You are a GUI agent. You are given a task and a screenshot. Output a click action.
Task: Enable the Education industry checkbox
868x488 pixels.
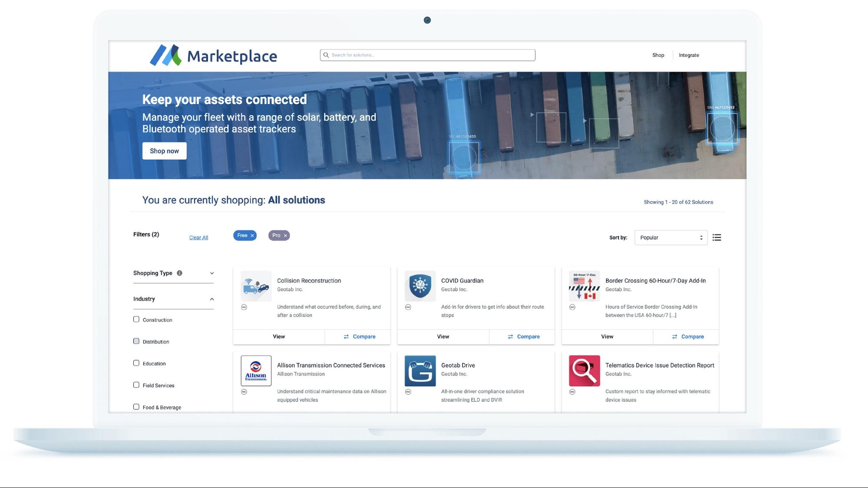[136, 363]
